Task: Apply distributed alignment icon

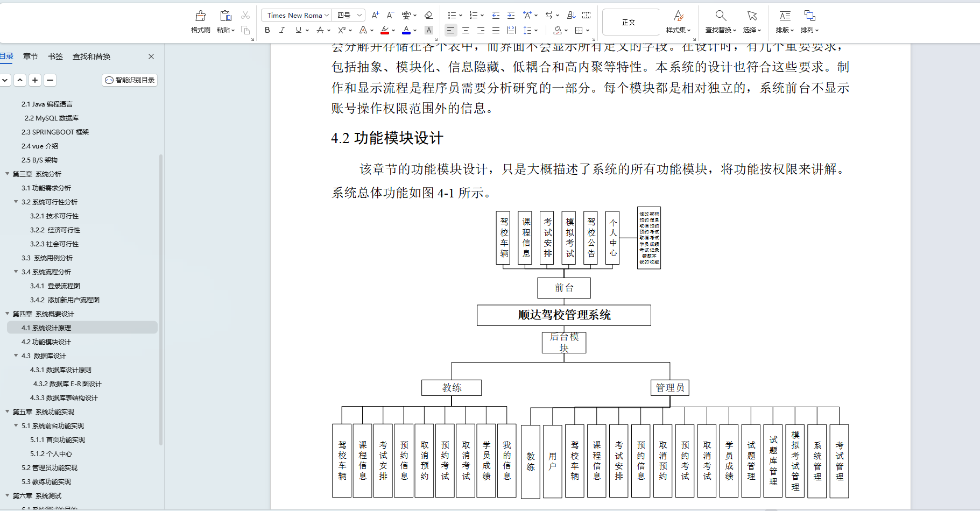Action: 511,30
